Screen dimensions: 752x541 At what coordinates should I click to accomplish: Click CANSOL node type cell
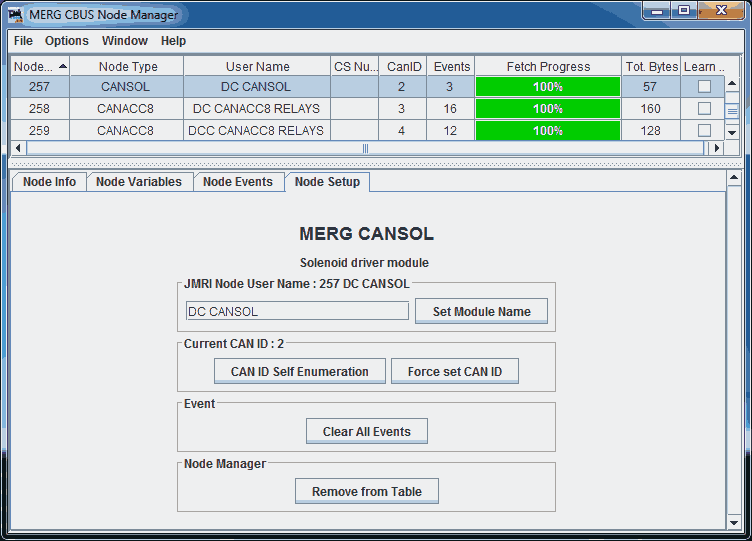[x=126, y=87]
